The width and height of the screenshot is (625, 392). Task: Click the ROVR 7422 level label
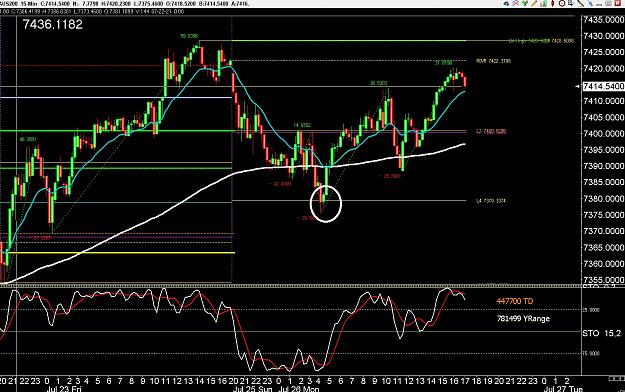(x=493, y=61)
